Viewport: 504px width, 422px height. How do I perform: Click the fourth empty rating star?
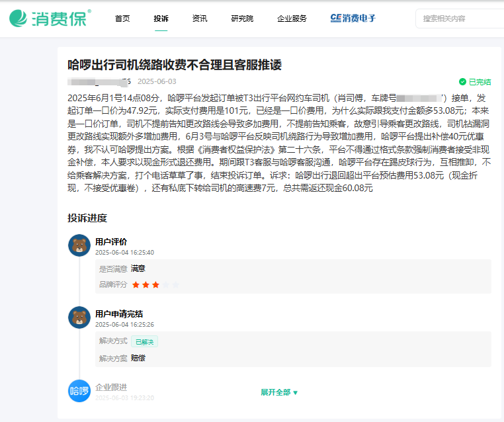pyautogui.click(x=166, y=285)
